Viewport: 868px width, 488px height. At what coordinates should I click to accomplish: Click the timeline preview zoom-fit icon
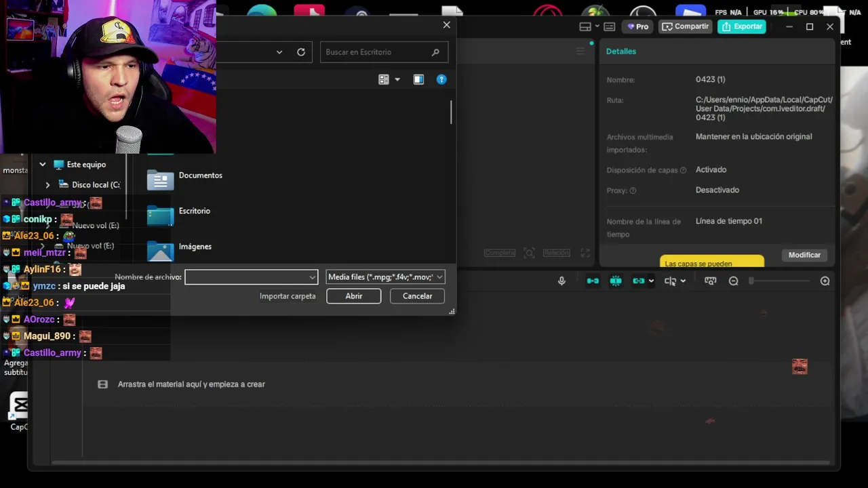pos(711,281)
